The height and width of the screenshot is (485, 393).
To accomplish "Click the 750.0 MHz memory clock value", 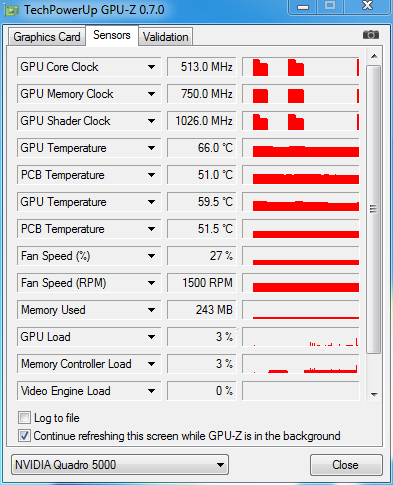I will pos(202,94).
